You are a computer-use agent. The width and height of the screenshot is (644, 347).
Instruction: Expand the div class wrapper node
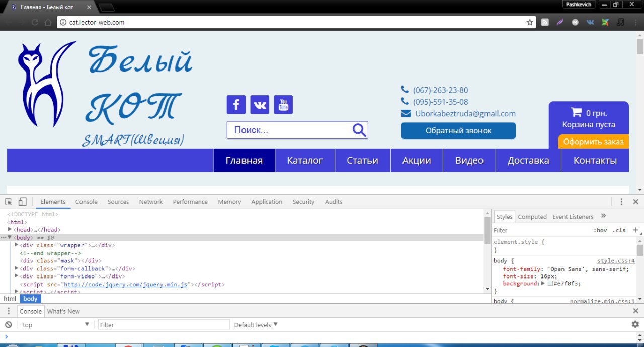click(16, 245)
